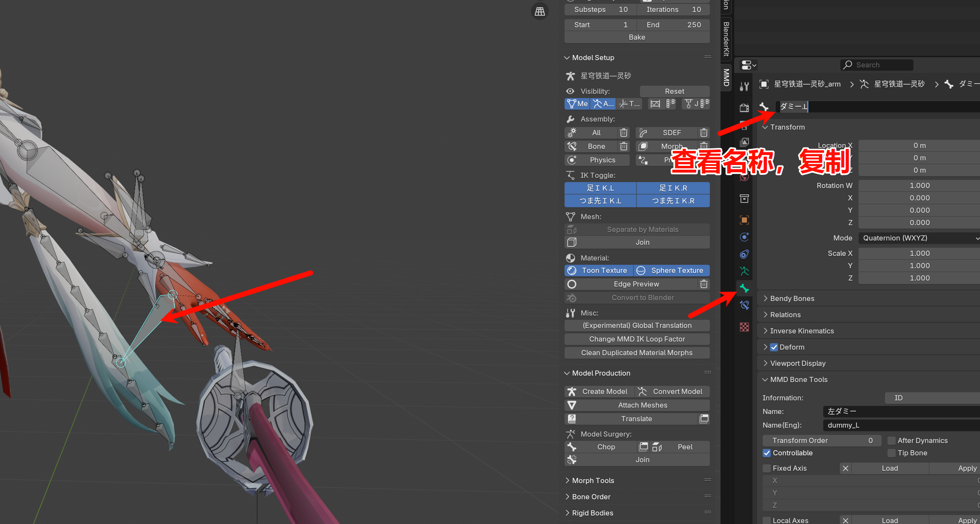This screenshot has height=524, width=980.
Task: Toggle joint 'J' visibility button
Action: (692, 104)
